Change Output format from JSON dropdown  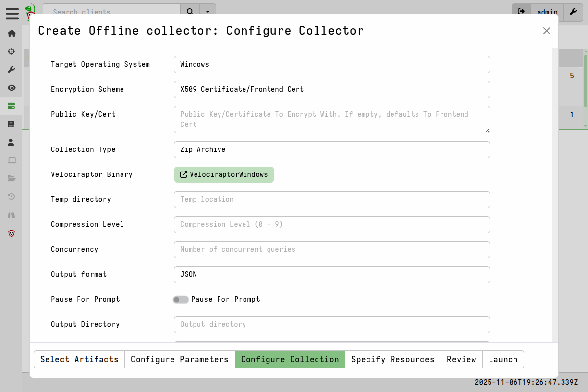pyautogui.click(x=332, y=274)
